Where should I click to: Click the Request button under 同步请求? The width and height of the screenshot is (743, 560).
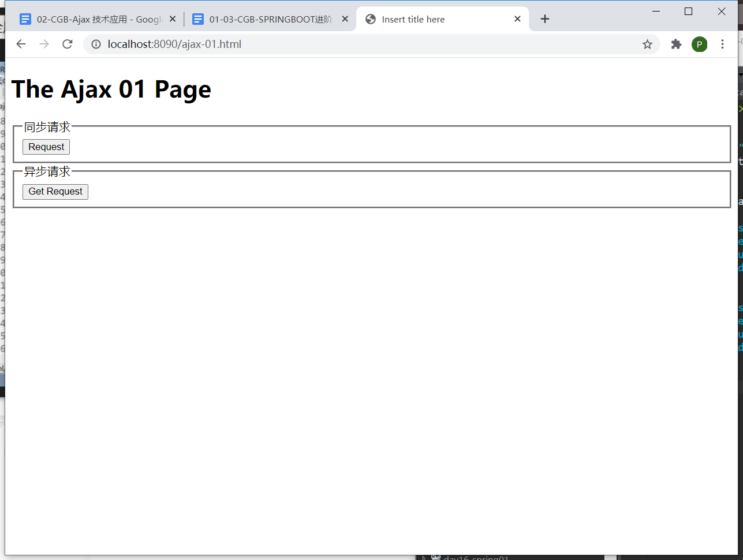tap(46, 147)
